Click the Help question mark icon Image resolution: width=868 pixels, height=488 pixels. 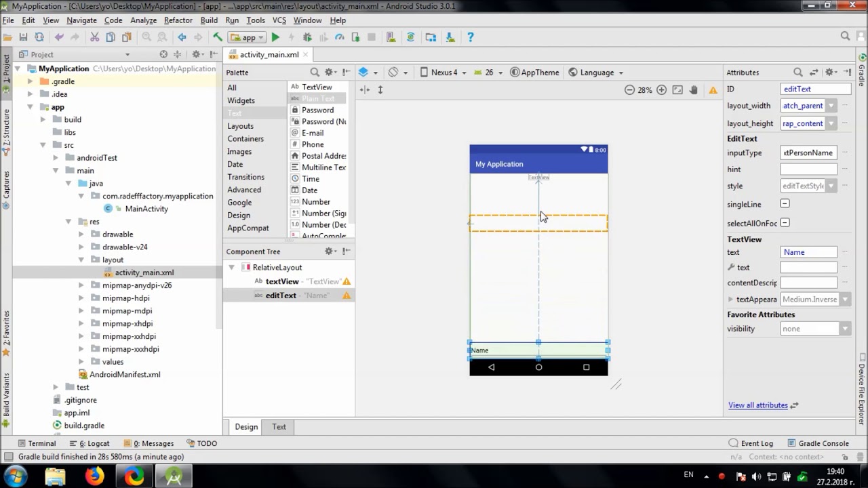coord(471,37)
